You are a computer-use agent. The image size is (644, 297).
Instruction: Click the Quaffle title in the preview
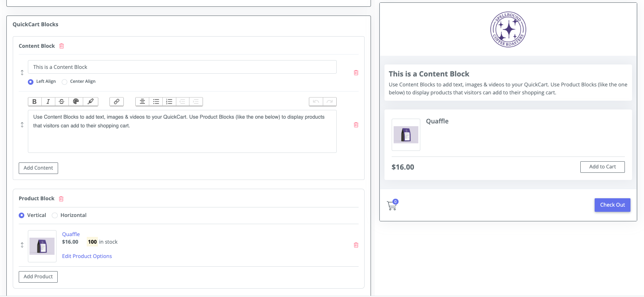tap(437, 121)
